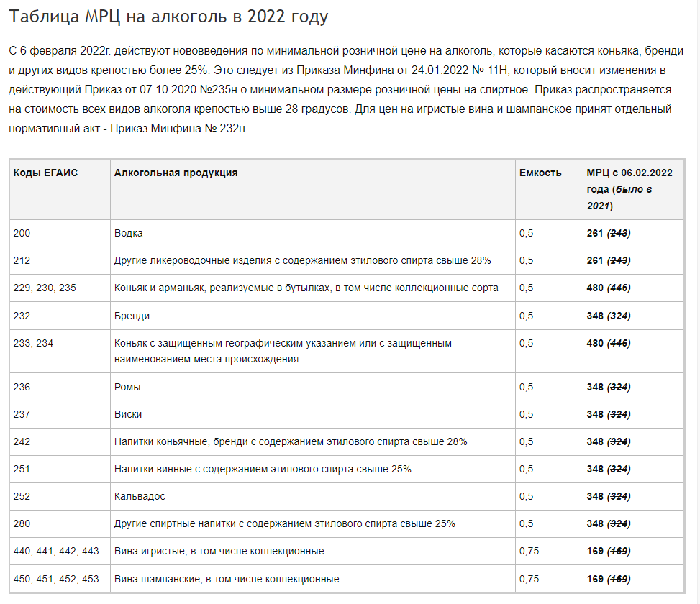Select the 'Виски' product cell
Viewport: 700px width, 604px height.
point(313,414)
